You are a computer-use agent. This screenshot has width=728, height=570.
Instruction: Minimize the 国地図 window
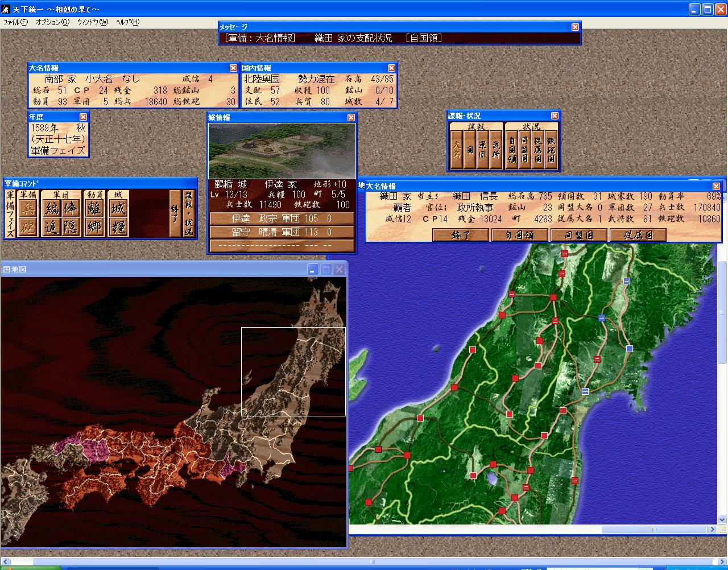point(313,270)
